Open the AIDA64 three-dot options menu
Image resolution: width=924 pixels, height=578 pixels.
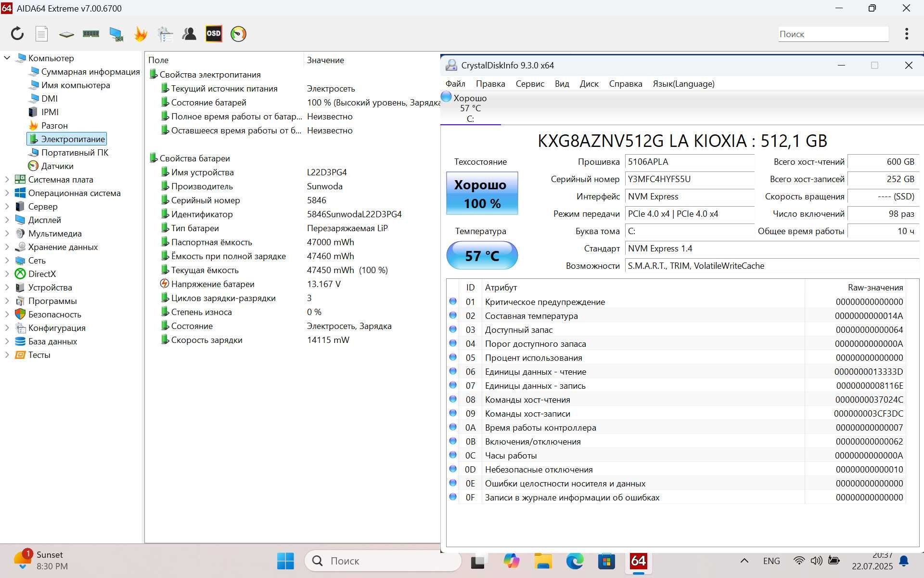click(x=907, y=34)
